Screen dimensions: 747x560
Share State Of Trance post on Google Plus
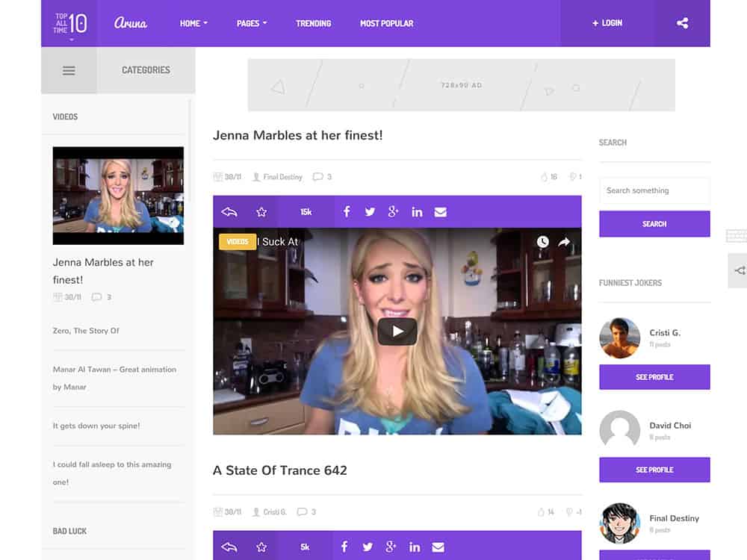(x=391, y=547)
